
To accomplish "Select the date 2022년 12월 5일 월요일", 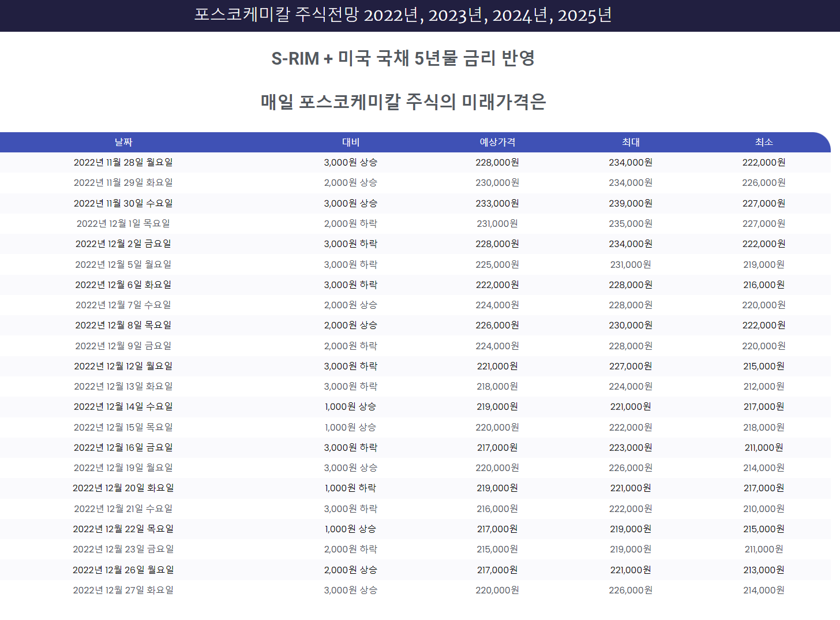I will click(123, 264).
